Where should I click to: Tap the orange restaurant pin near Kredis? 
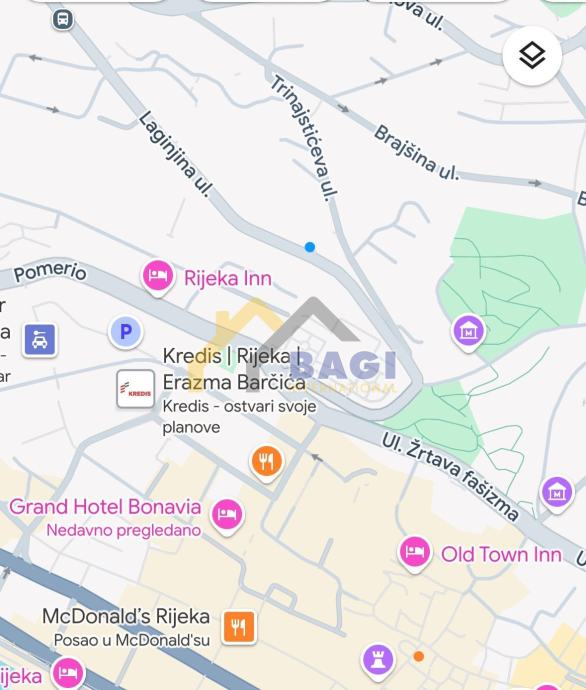tap(266, 463)
